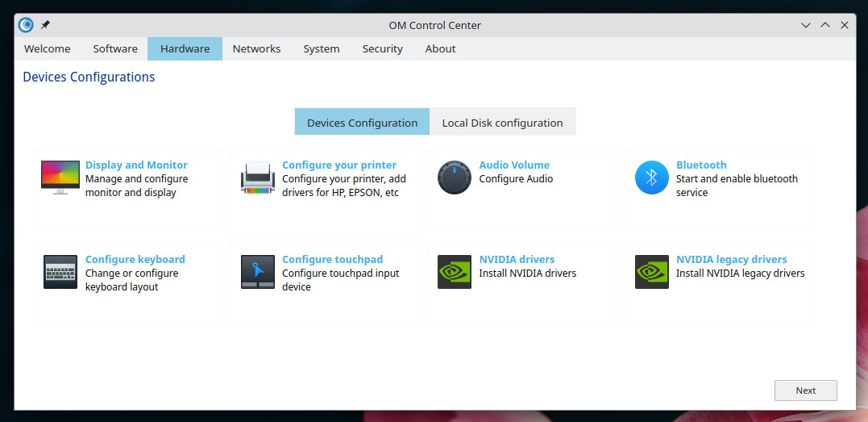Screen dimensions: 868x422
Task: Open the Display and Monitor link
Action: [136, 165]
